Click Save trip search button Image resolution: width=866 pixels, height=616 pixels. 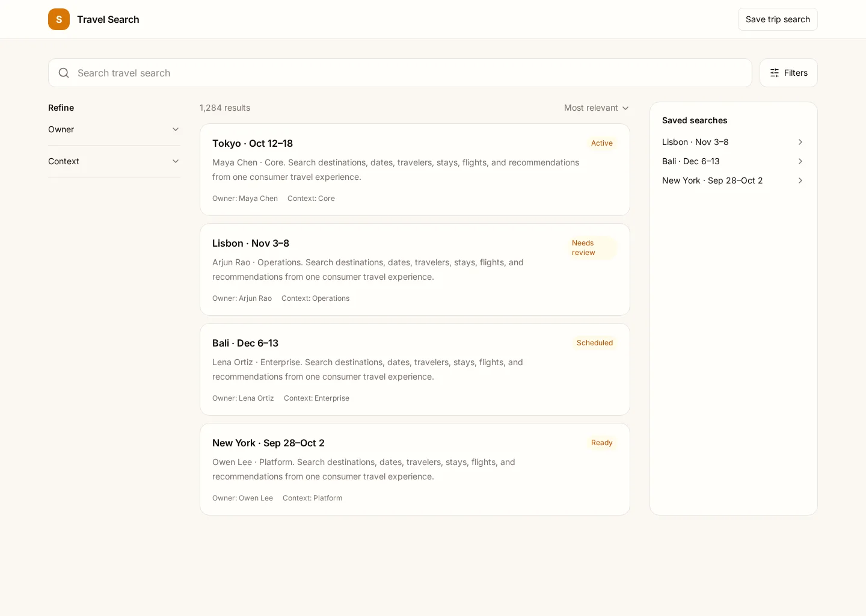tap(778, 19)
